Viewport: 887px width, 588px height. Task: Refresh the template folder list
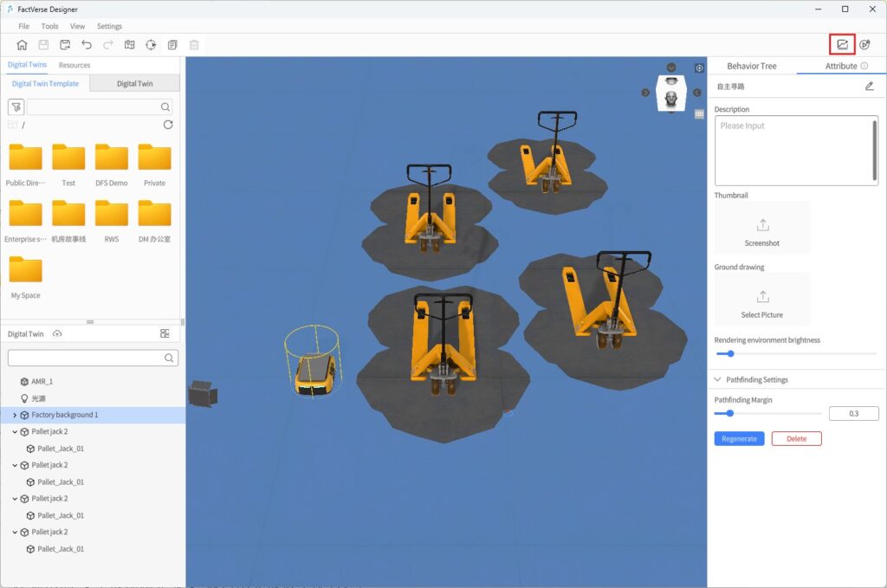[x=168, y=125]
